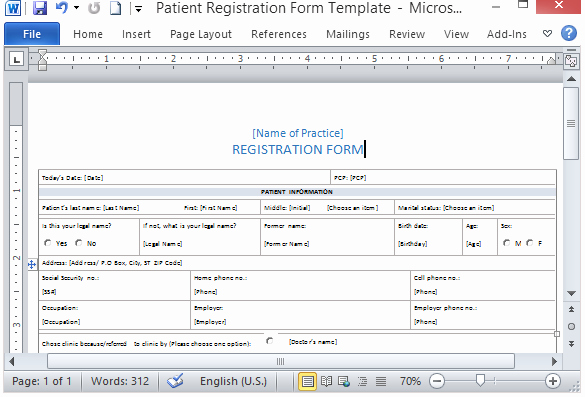Click the first line indent marker on ruler

42,54
